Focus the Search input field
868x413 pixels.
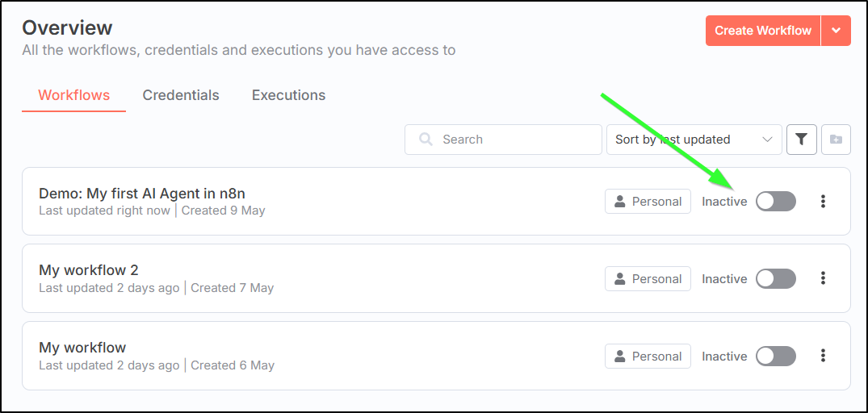[x=503, y=140]
